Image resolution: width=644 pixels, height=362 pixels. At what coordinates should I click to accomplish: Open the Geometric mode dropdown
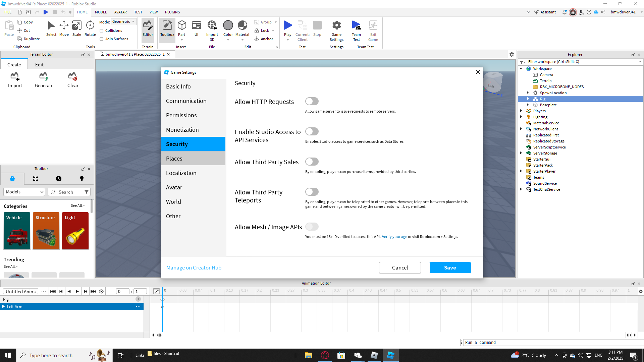(123, 21)
